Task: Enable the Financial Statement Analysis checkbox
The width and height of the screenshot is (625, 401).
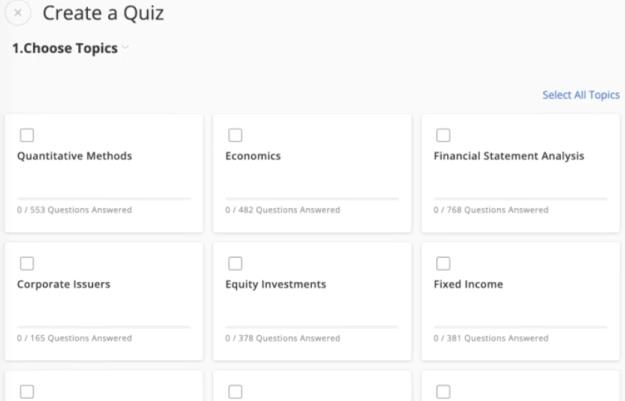Action: (443, 135)
